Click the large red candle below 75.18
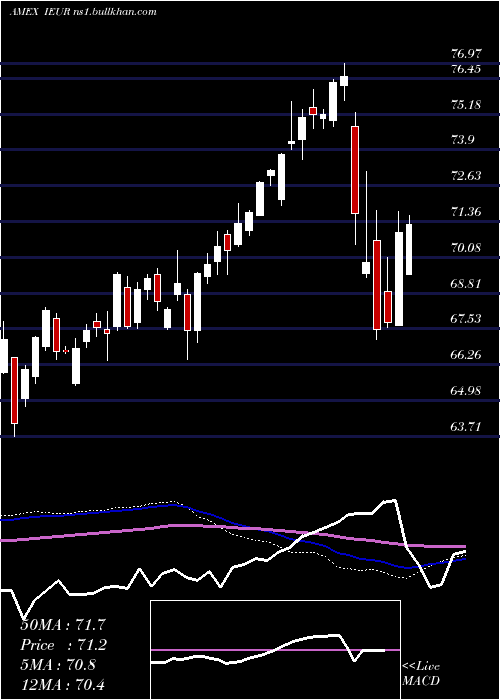The width and height of the screenshot is (500, 700). pos(355,170)
